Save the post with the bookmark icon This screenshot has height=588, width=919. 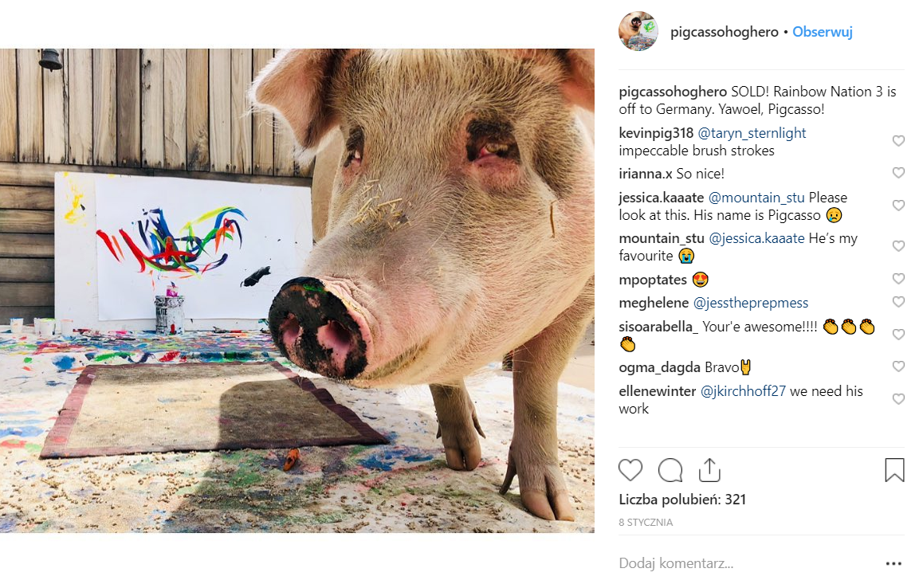coord(894,470)
